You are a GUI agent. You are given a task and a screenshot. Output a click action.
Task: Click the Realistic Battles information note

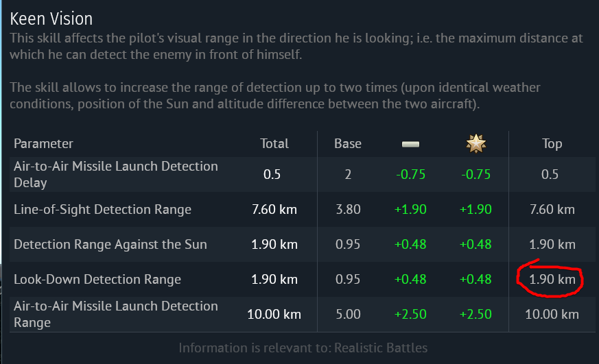(x=303, y=348)
